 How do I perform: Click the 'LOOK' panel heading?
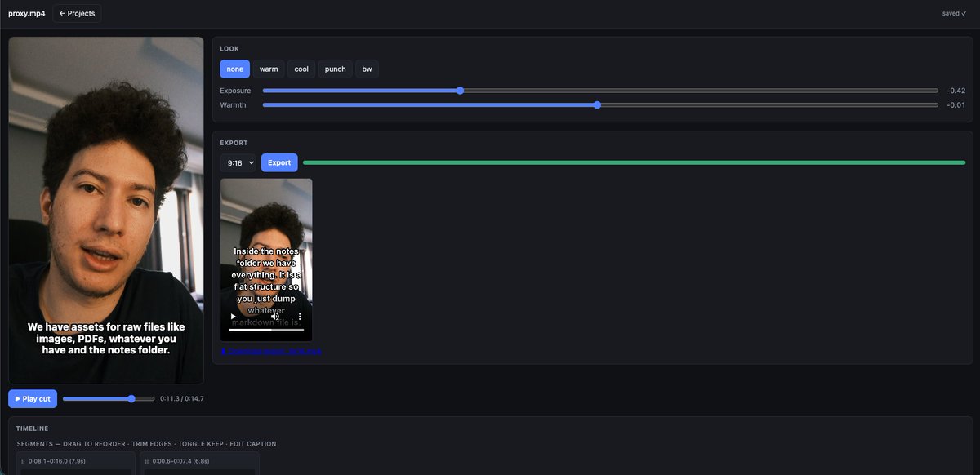click(x=229, y=49)
